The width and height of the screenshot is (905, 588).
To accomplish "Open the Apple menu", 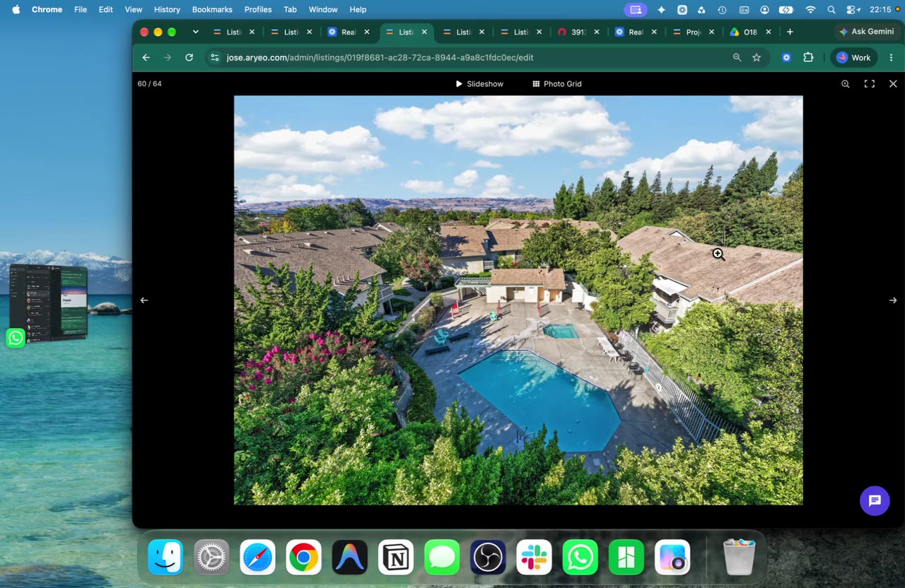I will tap(16, 9).
